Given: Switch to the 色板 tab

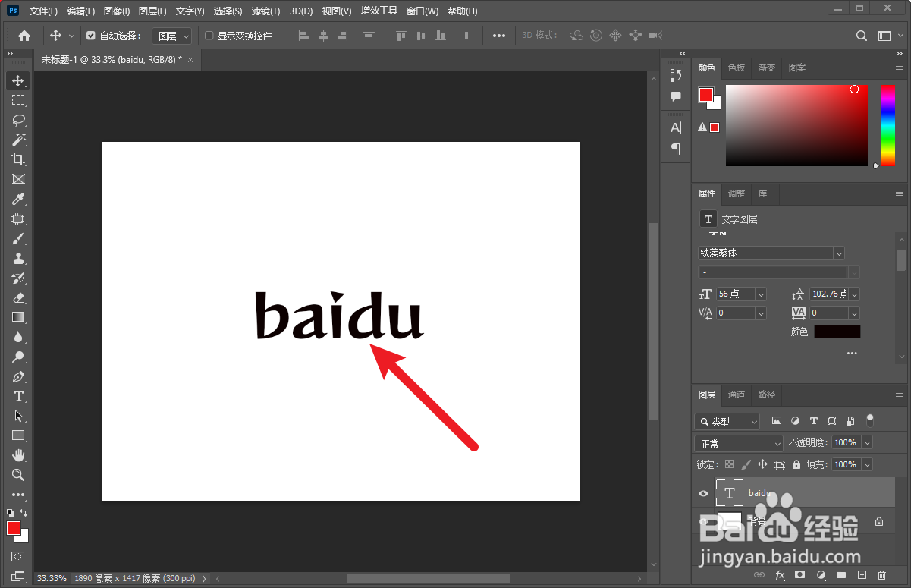Looking at the screenshot, I should tap(737, 68).
